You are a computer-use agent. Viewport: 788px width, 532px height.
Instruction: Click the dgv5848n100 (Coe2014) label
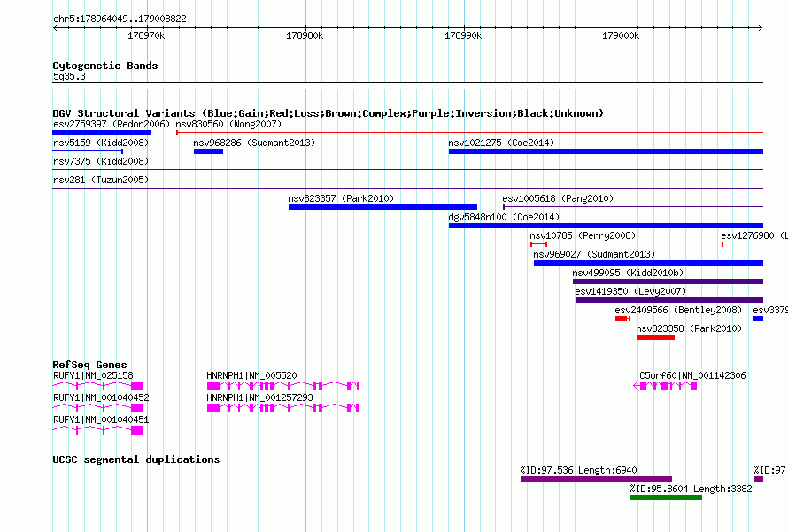coord(504,217)
